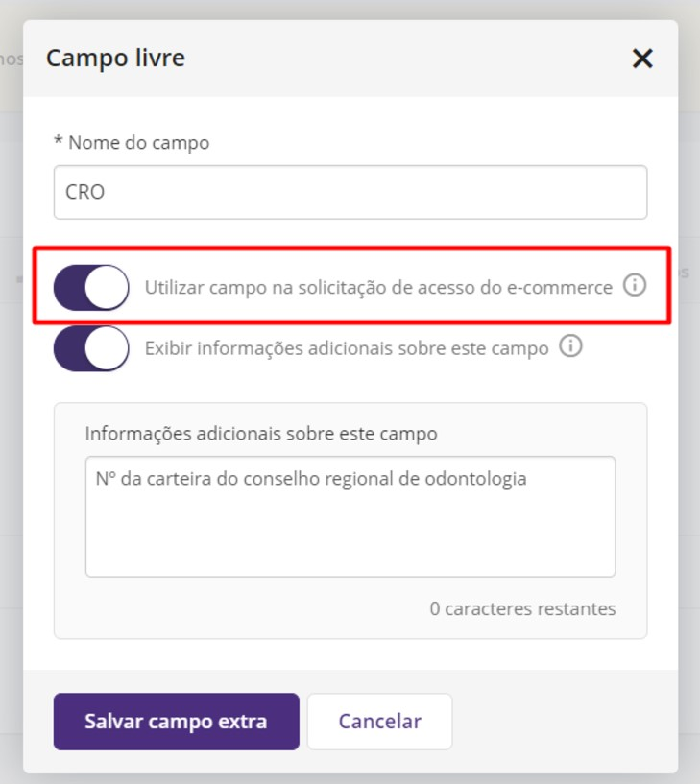Viewport: 700px width, 784px height.
Task: Click the Cancelar button
Action: 379,722
